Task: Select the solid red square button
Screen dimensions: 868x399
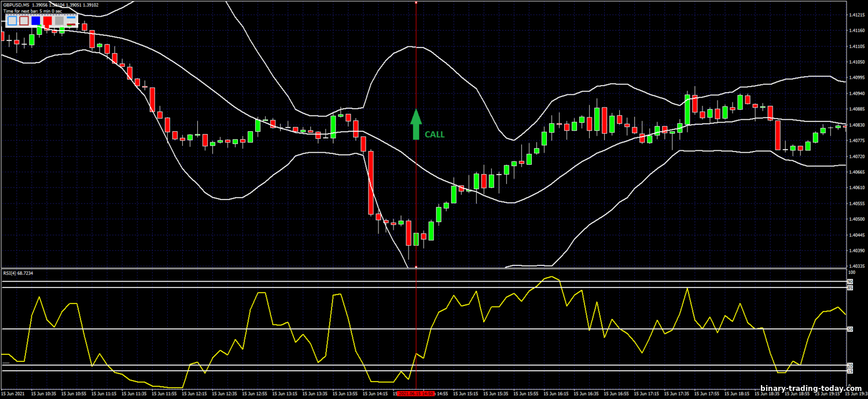Action: (47, 21)
